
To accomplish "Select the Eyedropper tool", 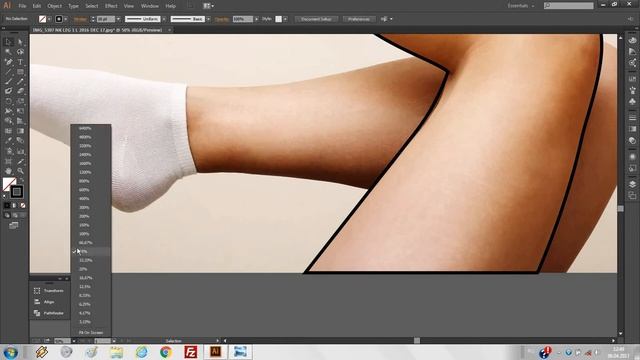I will coord(9,141).
